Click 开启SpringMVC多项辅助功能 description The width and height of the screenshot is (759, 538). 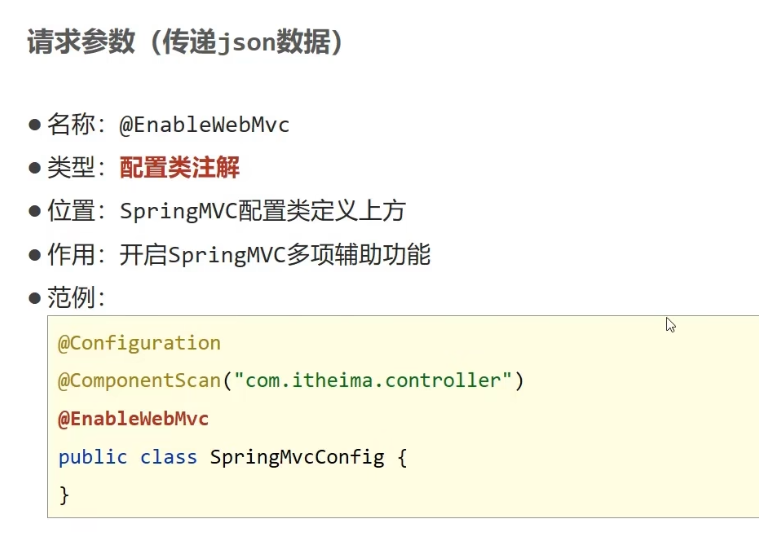pyautogui.click(x=275, y=255)
